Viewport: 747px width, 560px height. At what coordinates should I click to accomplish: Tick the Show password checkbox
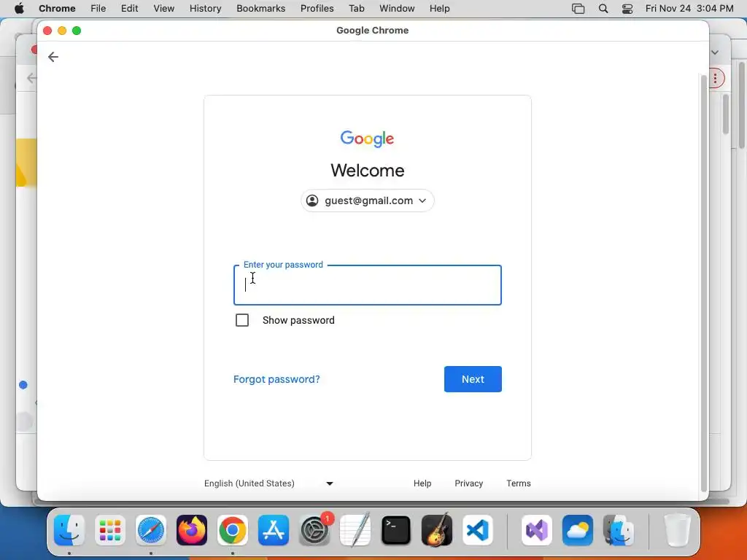point(242,320)
